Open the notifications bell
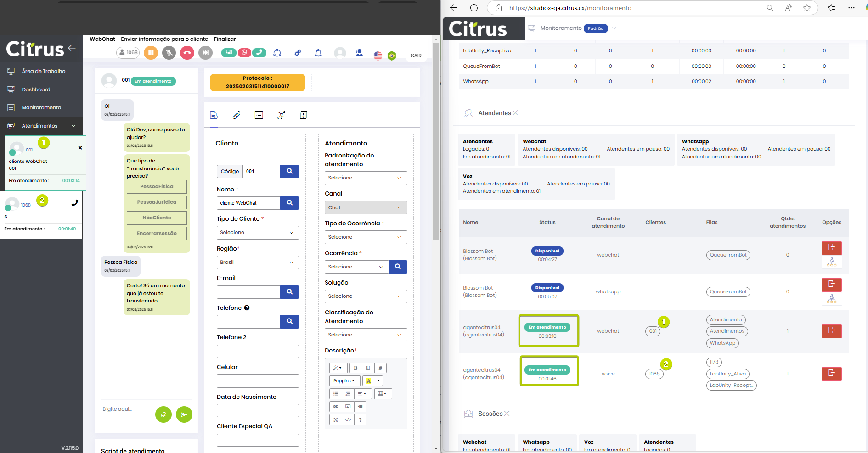The image size is (868, 453). 318,53
